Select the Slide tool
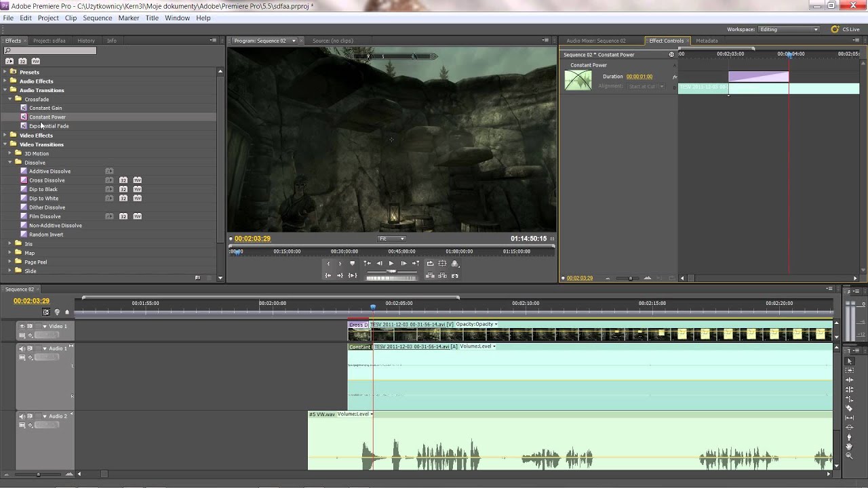Image resolution: width=868 pixels, height=488 pixels. [849, 427]
